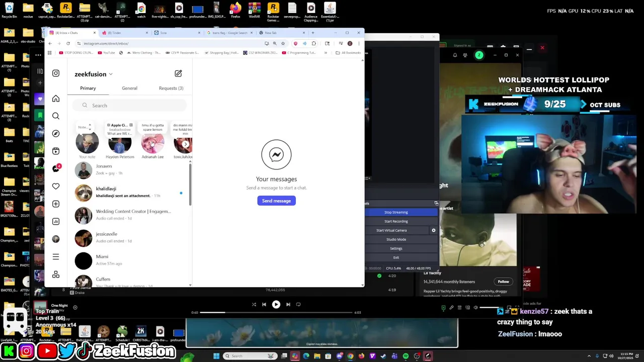This screenshot has width=644, height=362.
Task: Open Requests (3) tab
Action: 171,88
